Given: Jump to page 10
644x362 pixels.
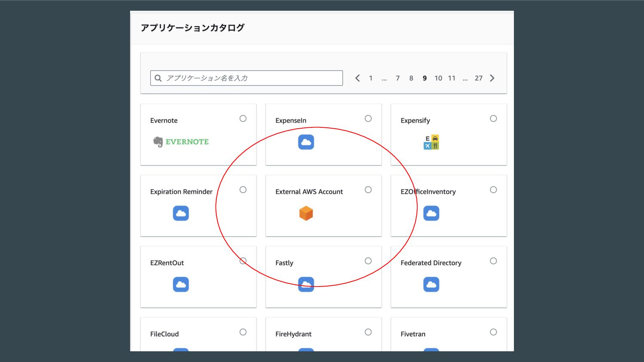Looking at the screenshot, I should pos(438,78).
